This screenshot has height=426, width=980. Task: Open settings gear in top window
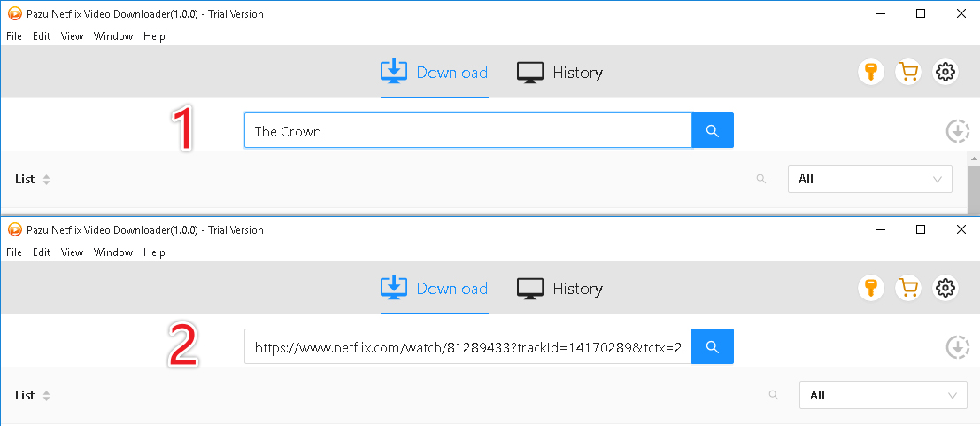click(945, 73)
